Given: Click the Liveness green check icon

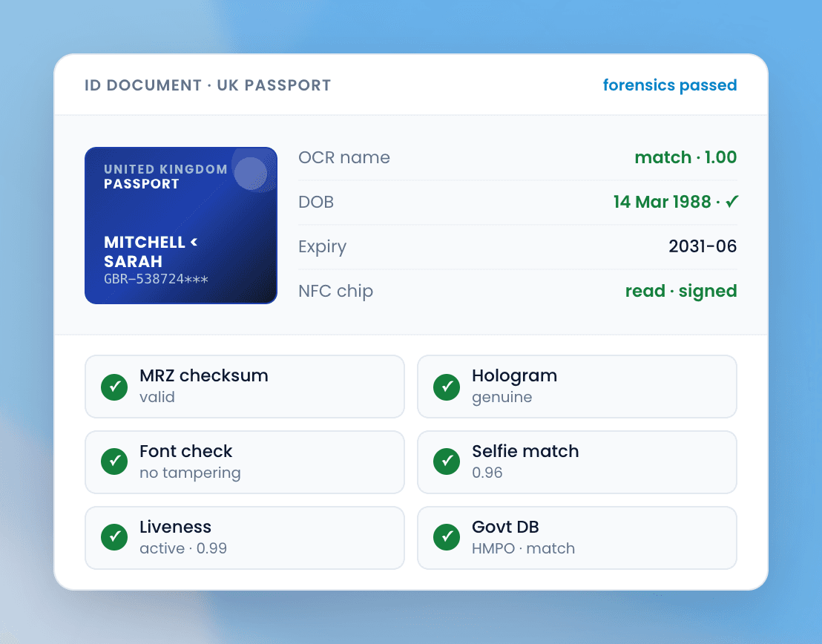Looking at the screenshot, I should point(114,537).
